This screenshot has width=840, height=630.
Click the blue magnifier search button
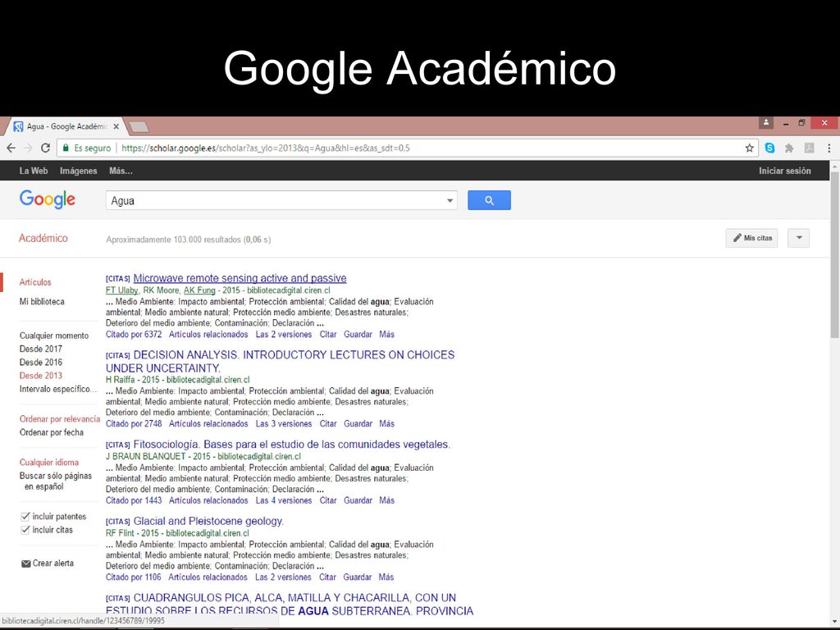(x=489, y=200)
